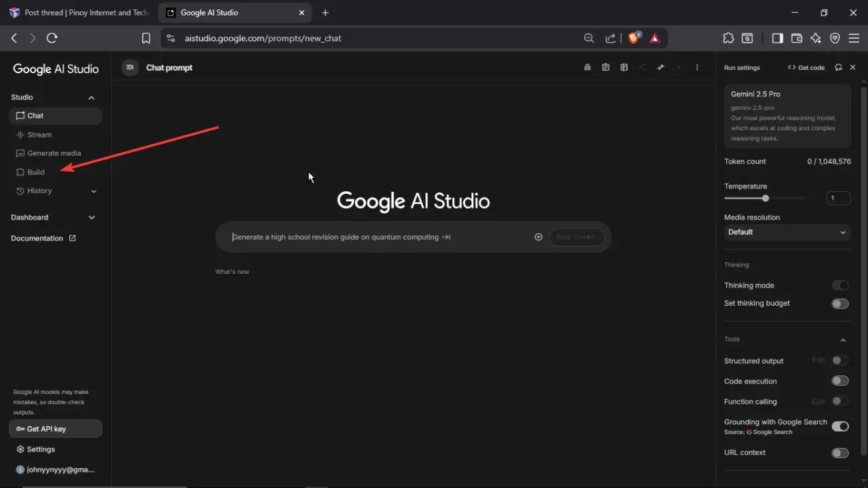Image resolution: width=868 pixels, height=488 pixels.
Task: Click the share page icon in address bar
Action: [610, 39]
